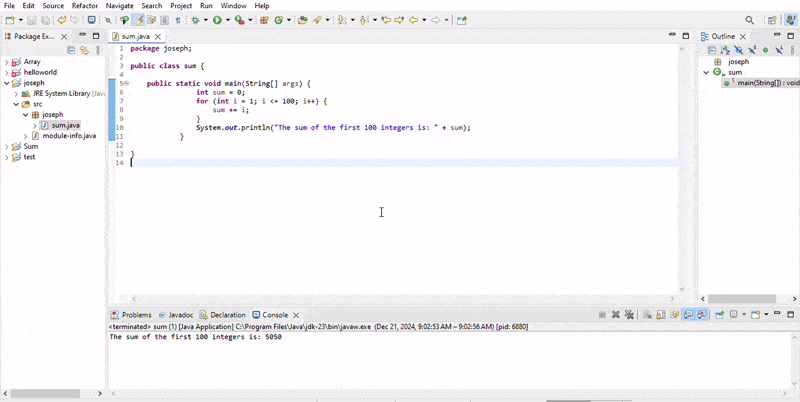The image size is (800, 402).
Task: Click the Save All toolbar icon
Action: pos(45,20)
